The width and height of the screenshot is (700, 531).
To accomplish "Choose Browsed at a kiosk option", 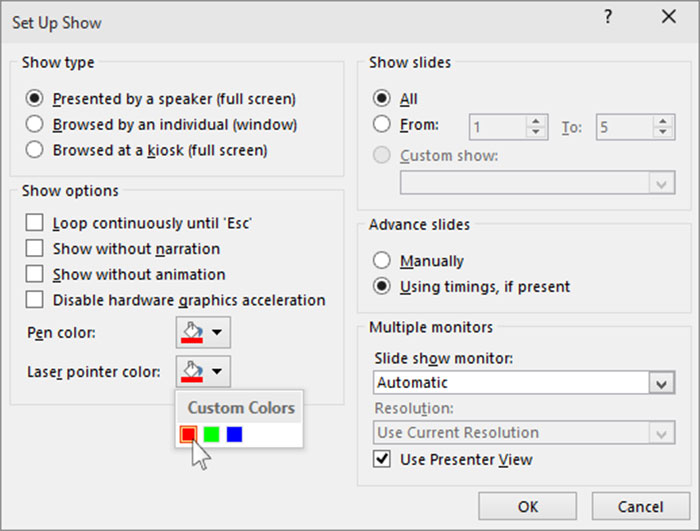I will point(35,151).
